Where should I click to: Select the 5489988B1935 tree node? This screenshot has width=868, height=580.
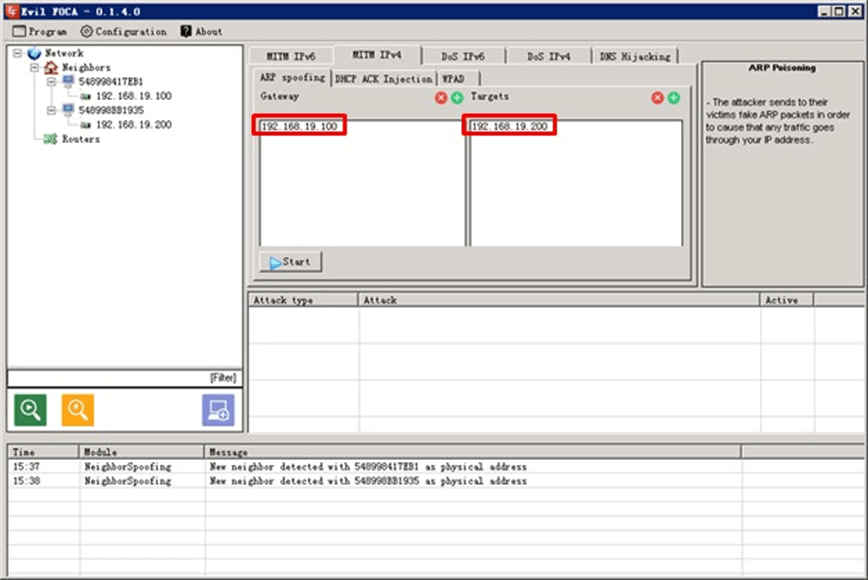pos(111,110)
